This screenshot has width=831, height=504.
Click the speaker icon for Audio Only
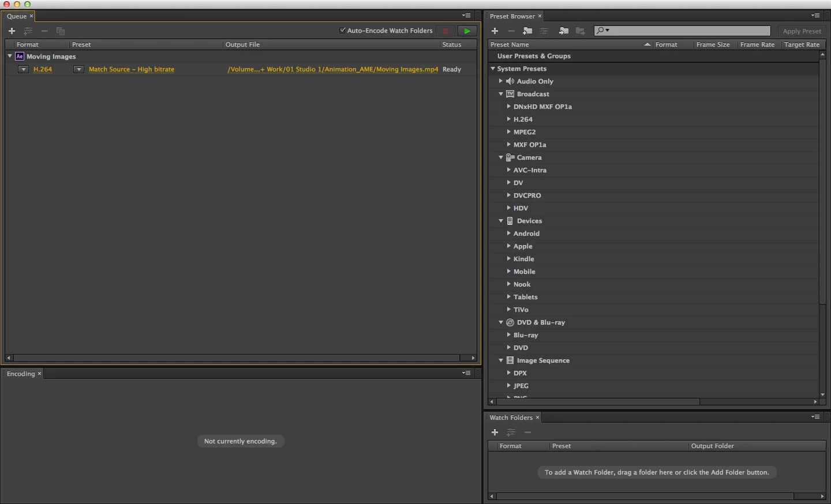click(x=510, y=81)
